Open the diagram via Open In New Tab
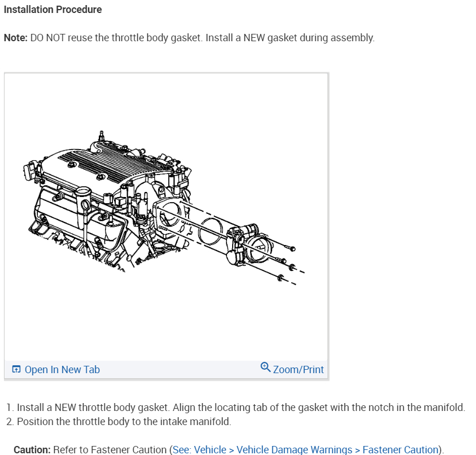This screenshot has width=476, height=455. (x=62, y=369)
